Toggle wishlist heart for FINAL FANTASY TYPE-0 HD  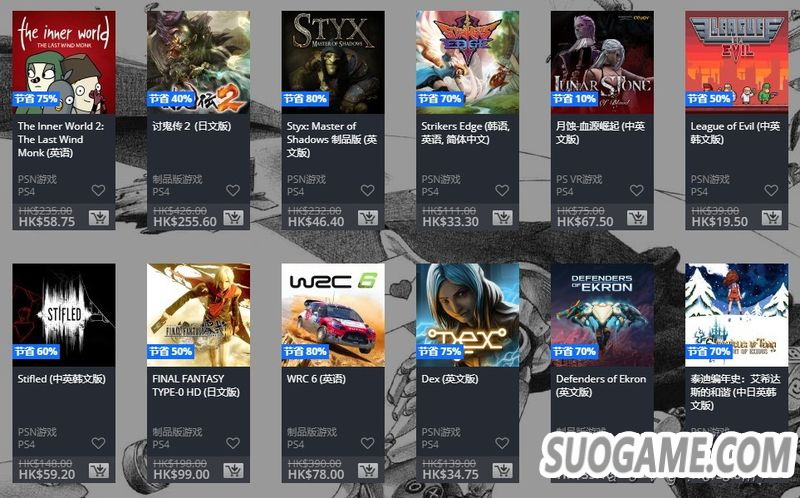233,443
